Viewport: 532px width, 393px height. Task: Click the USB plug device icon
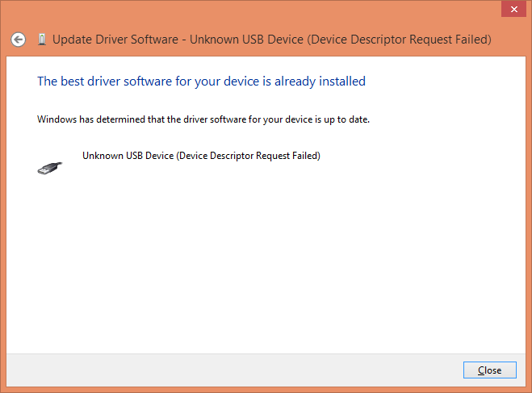point(48,167)
